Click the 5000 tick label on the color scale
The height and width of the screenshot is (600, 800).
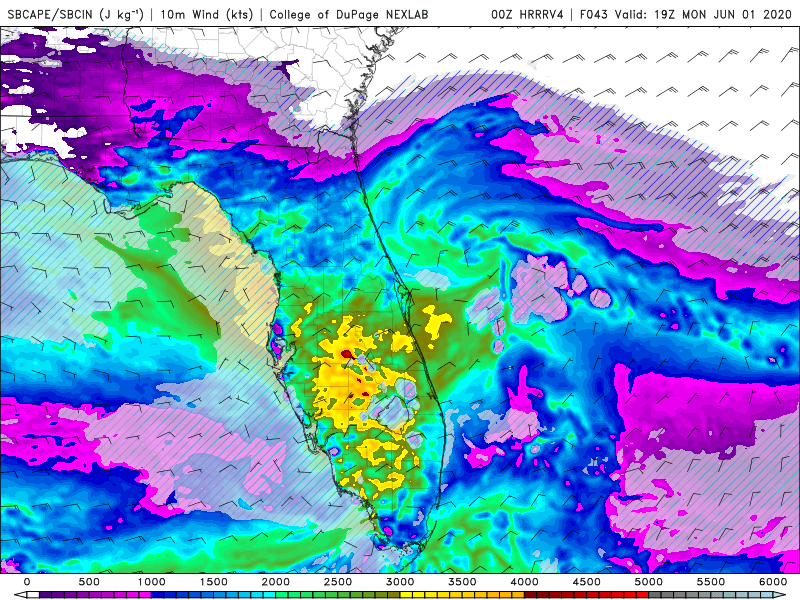648,582
